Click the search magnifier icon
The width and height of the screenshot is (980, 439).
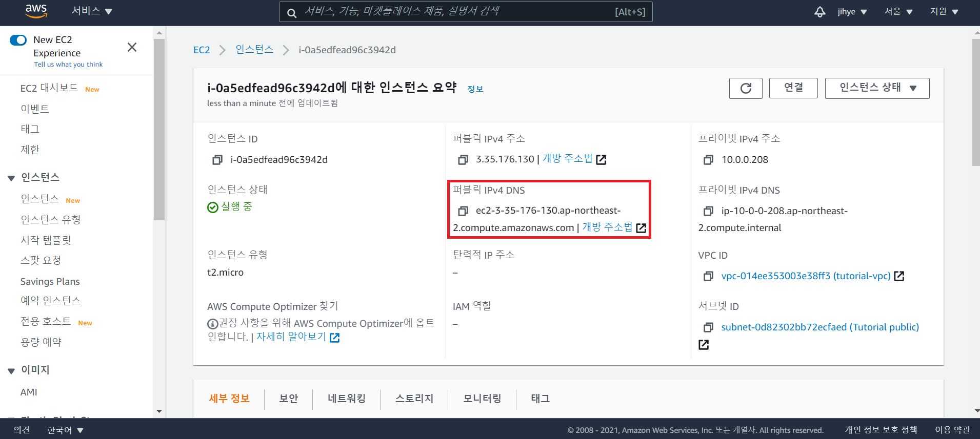point(292,13)
